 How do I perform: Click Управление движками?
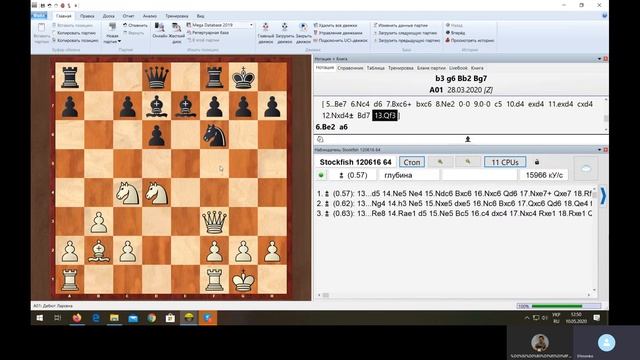coord(338,33)
